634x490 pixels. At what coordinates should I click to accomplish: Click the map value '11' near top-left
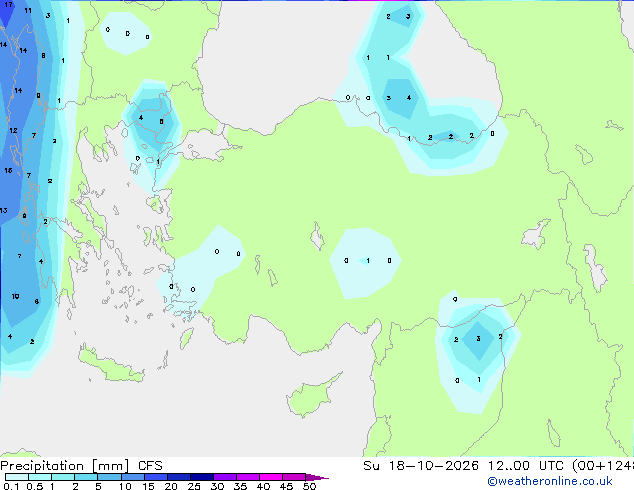(28, 11)
